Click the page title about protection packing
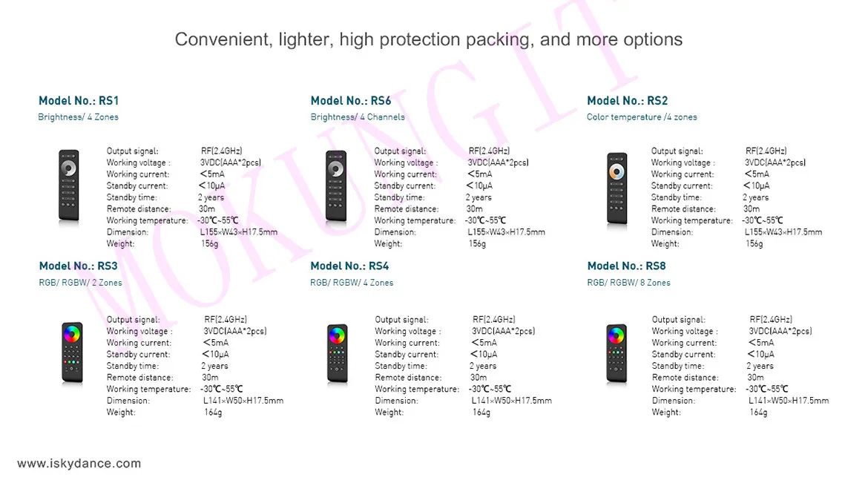Screen dimensions: 868x486 429,39
